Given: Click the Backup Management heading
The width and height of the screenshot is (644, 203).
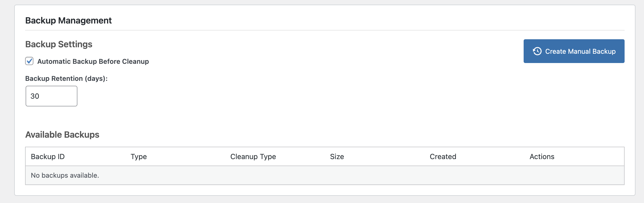Looking at the screenshot, I should (x=68, y=20).
